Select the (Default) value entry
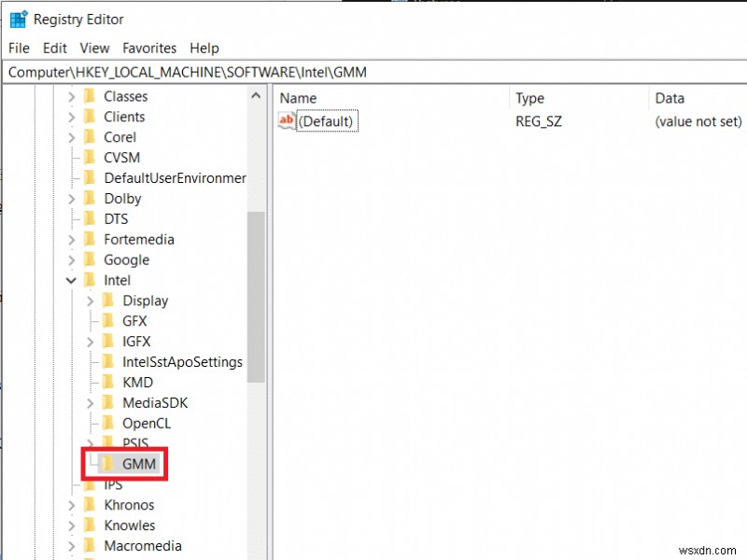Screen dimensions: 747x560 coord(327,121)
